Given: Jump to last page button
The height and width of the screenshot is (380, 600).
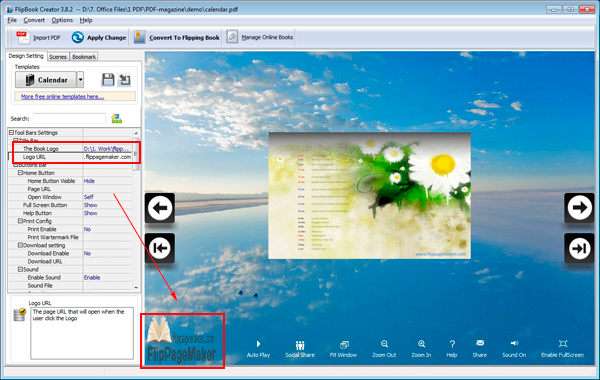Looking at the screenshot, I should point(579,248).
